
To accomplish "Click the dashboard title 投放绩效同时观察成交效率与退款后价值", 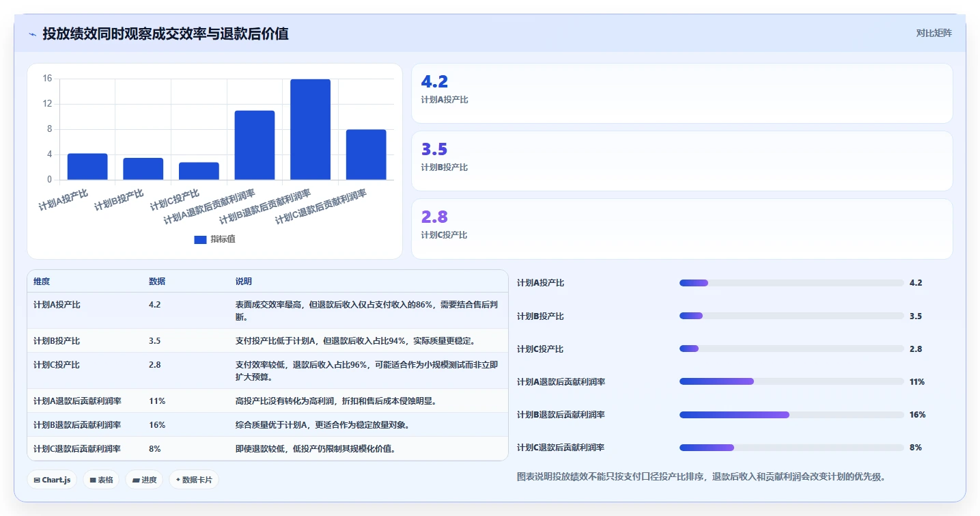I will [165, 33].
